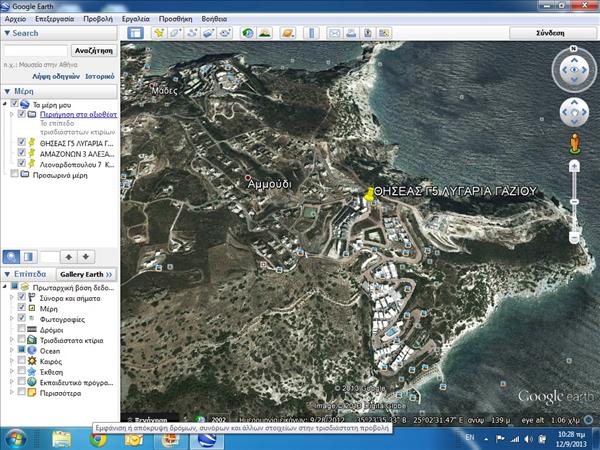
Task: Show the ruler measuring tool
Action: click(x=311, y=33)
